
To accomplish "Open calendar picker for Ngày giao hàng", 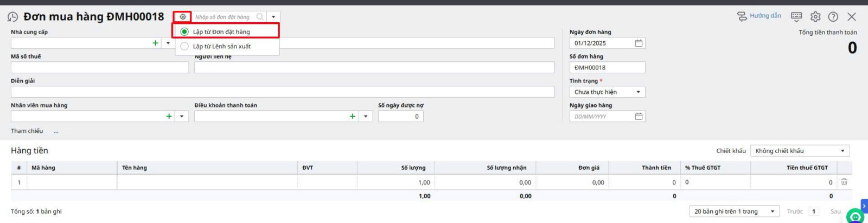I will click(639, 116).
